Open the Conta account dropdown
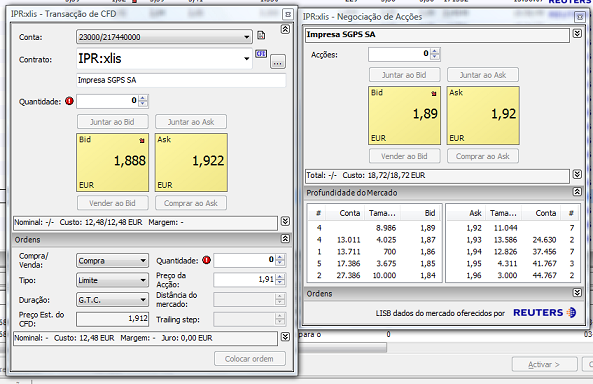 tap(247, 37)
